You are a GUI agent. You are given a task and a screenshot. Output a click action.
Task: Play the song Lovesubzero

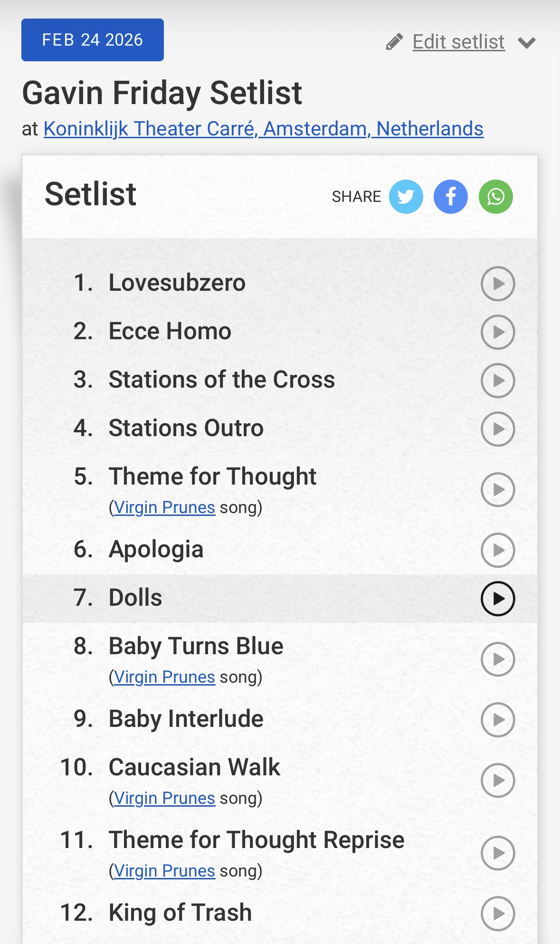click(x=498, y=284)
